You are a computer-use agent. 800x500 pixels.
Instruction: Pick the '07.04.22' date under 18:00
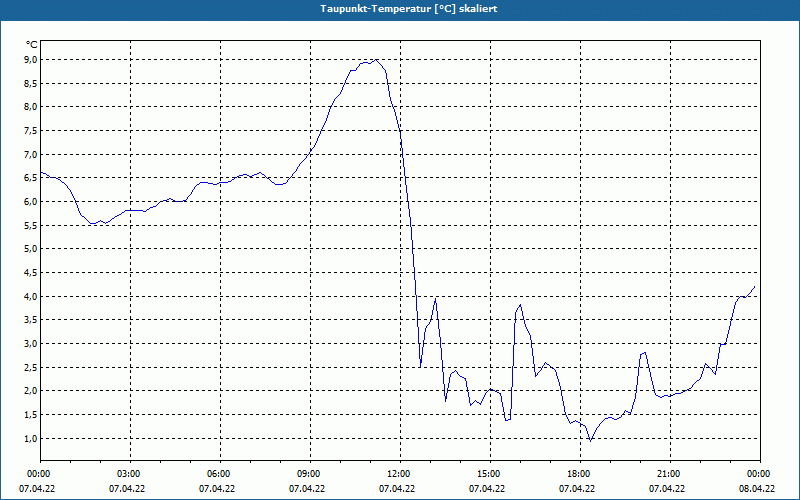point(577,489)
